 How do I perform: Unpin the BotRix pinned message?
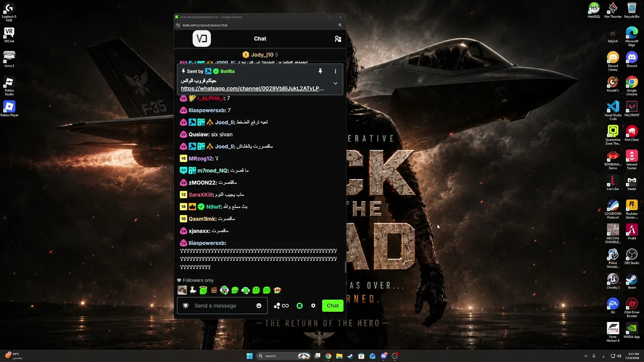pos(320,71)
